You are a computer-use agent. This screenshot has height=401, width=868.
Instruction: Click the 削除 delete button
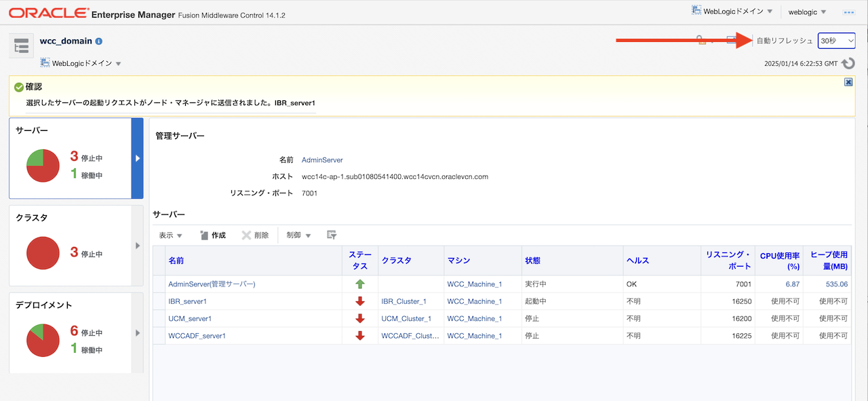click(255, 235)
